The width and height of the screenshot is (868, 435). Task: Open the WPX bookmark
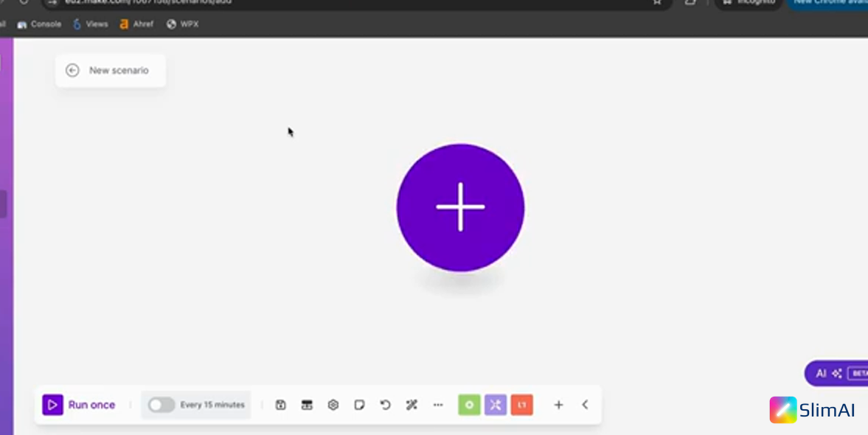click(x=183, y=24)
